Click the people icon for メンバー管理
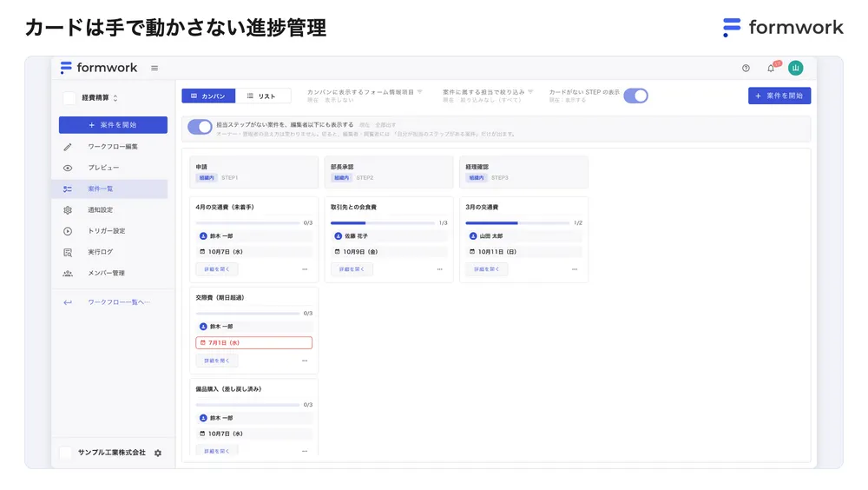The width and height of the screenshot is (868, 490). coord(68,274)
